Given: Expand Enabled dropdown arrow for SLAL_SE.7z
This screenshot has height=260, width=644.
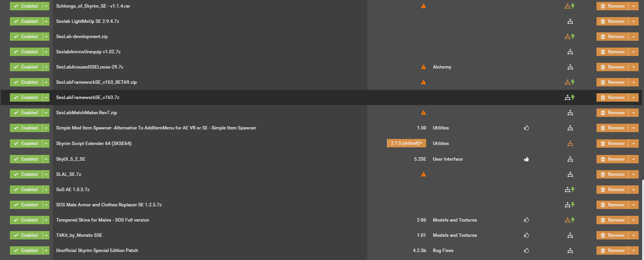Looking at the screenshot, I should [x=46, y=174].
